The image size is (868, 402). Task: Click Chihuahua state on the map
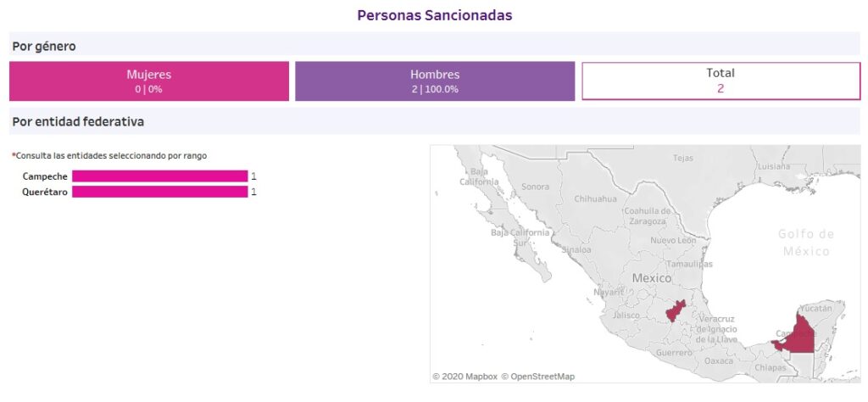point(595,198)
